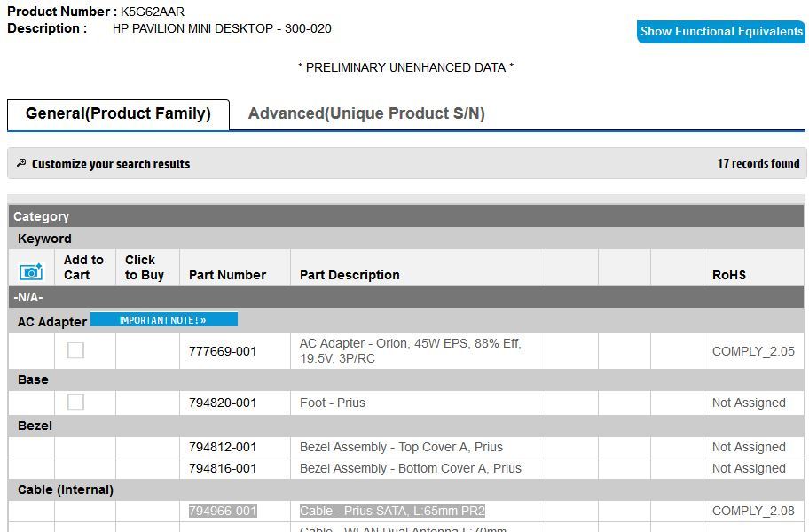Select part number 794812-001
Image resolution: width=809 pixels, height=532 pixels.
(223, 447)
